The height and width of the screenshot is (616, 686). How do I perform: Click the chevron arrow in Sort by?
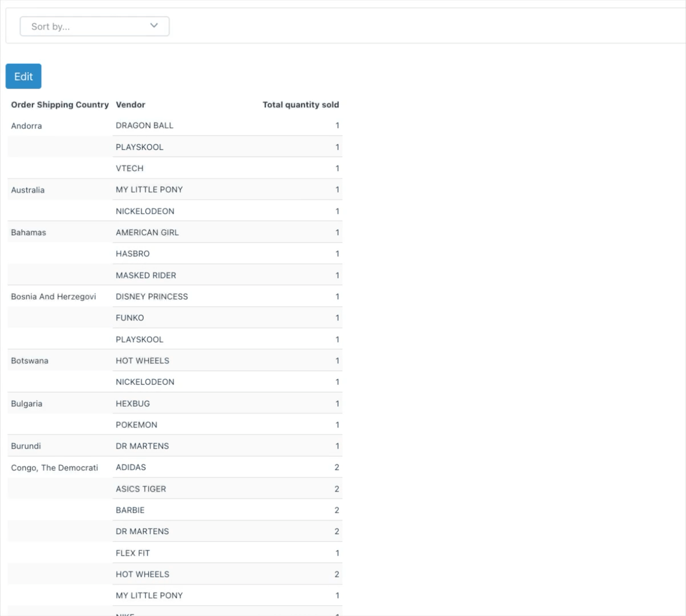tap(154, 26)
